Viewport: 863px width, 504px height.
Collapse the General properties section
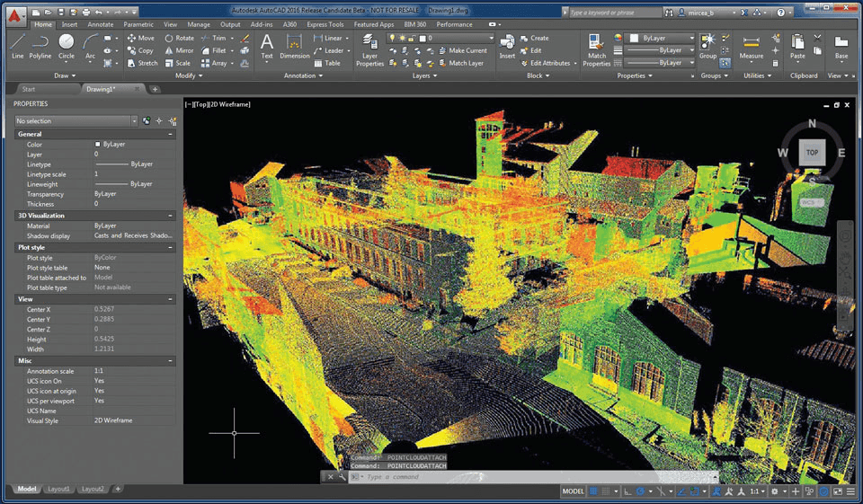pyautogui.click(x=170, y=134)
